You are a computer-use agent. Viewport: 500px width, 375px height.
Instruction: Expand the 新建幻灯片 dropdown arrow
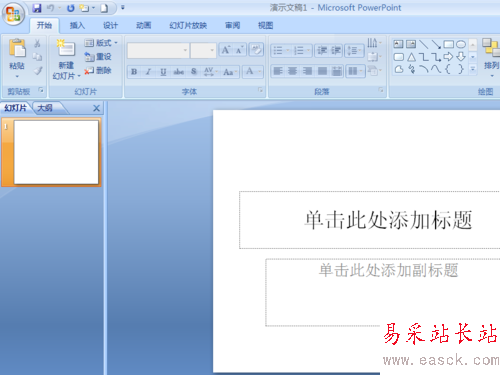coord(79,76)
